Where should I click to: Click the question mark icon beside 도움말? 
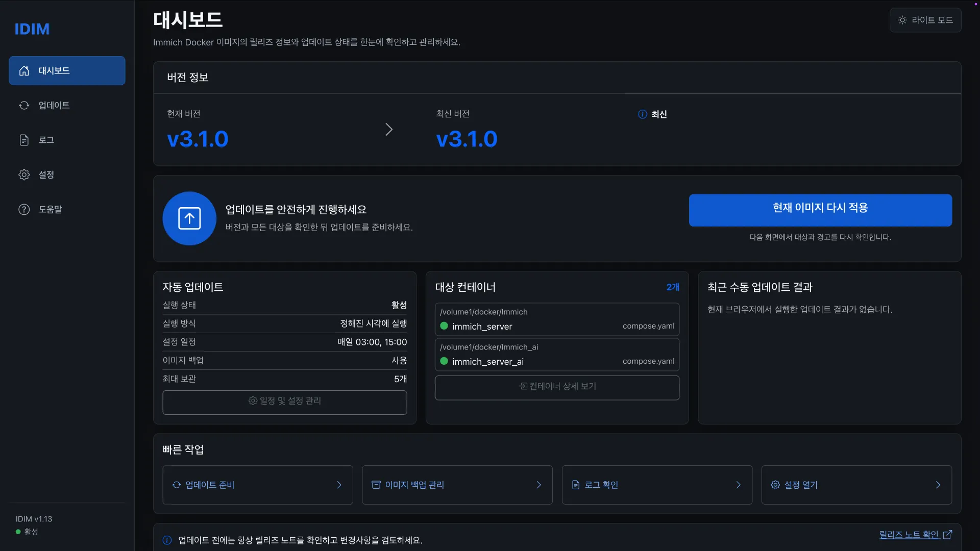pos(24,209)
